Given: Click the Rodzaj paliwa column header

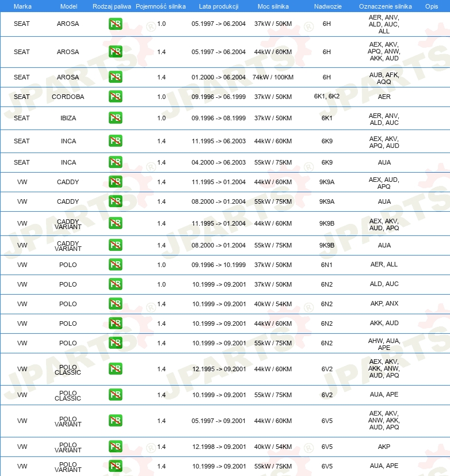Looking at the screenshot, I should tap(112, 6).
